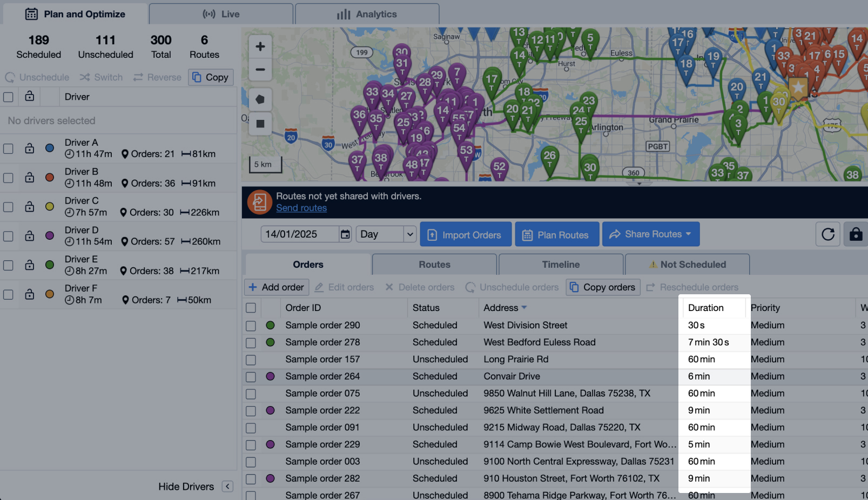Collapse drivers panel with Hide Drivers chevron
868x500 pixels.
pos(228,487)
